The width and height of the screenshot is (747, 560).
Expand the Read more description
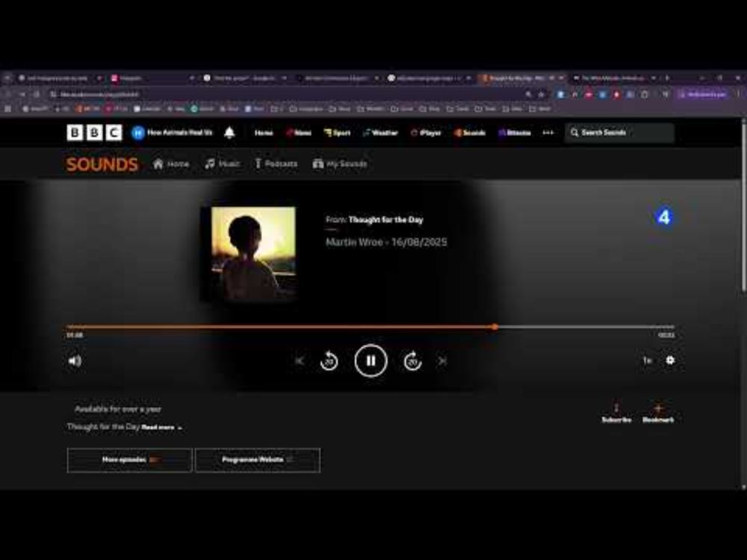161,427
